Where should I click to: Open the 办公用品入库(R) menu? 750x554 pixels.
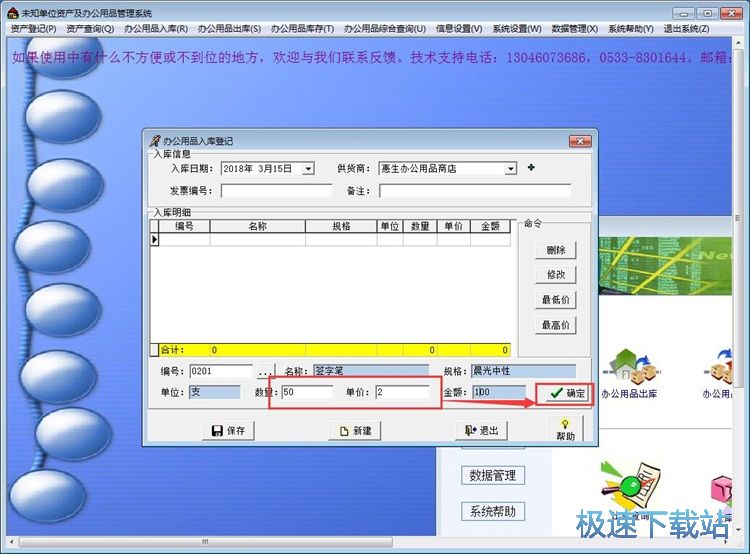tap(156, 29)
